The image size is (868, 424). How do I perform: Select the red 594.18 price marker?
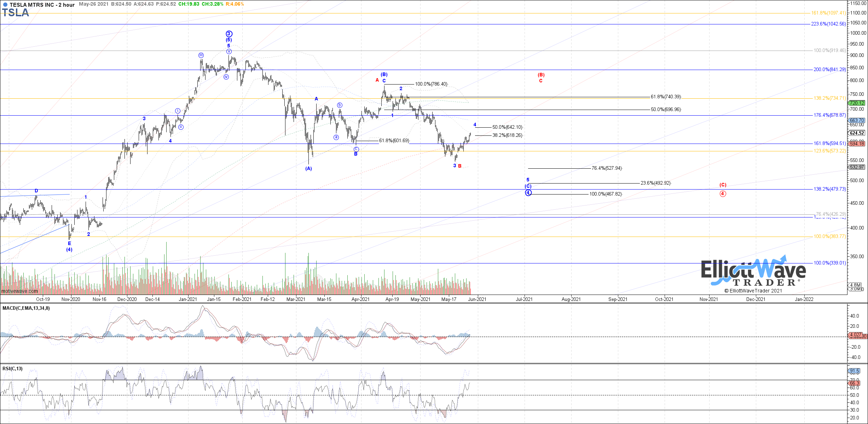(x=857, y=143)
